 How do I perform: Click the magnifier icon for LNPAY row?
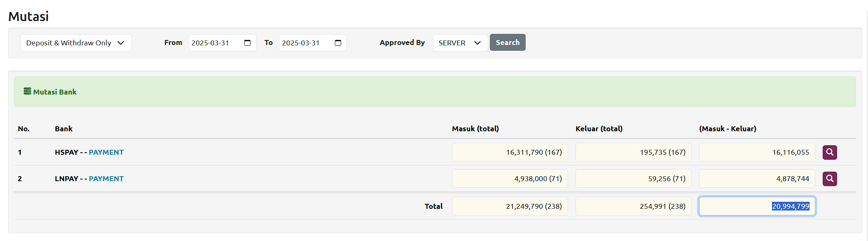pyautogui.click(x=830, y=179)
